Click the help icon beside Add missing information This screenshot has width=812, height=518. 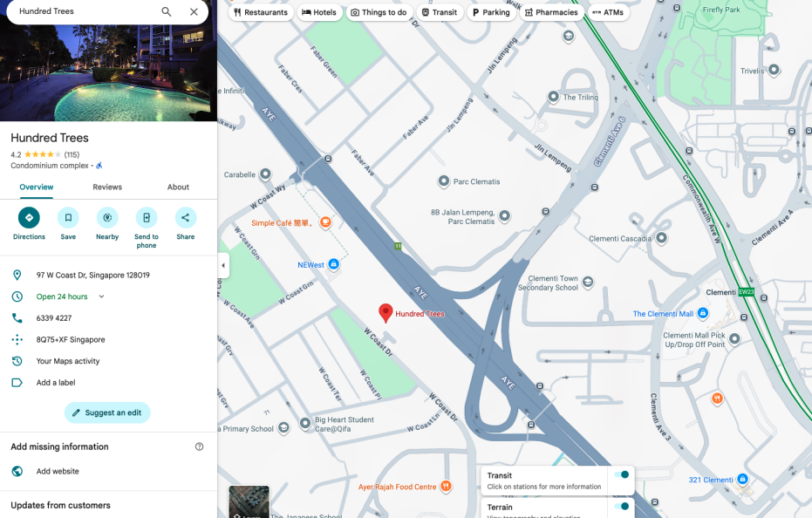pyautogui.click(x=200, y=446)
